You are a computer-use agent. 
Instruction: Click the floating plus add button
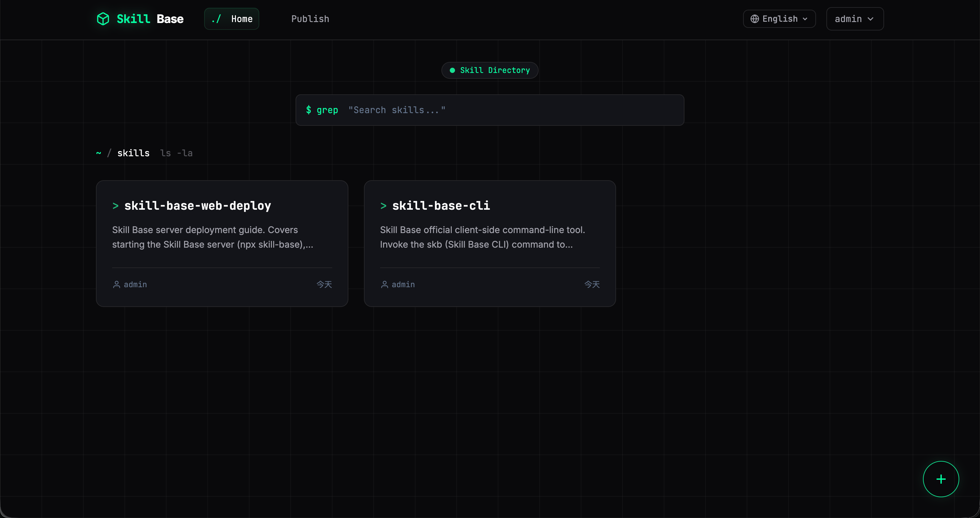[940, 479]
